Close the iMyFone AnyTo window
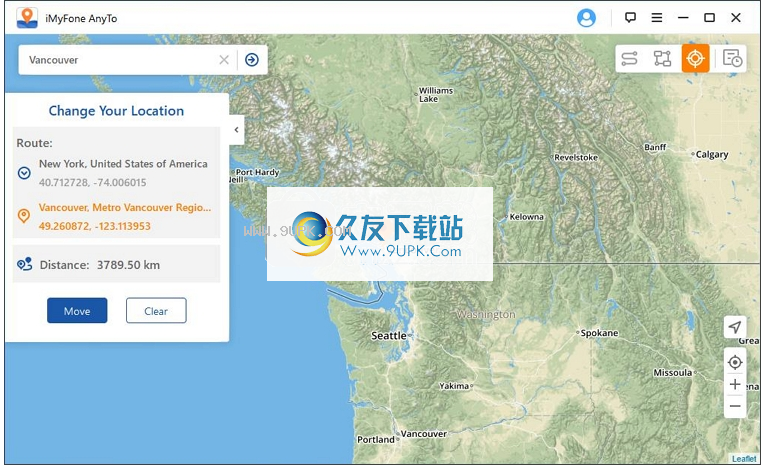The image size is (761, 468). tap(736, 18)
